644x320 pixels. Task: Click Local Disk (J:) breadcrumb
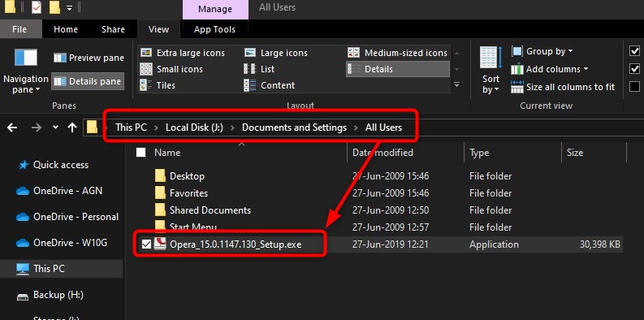pos(194,128)
